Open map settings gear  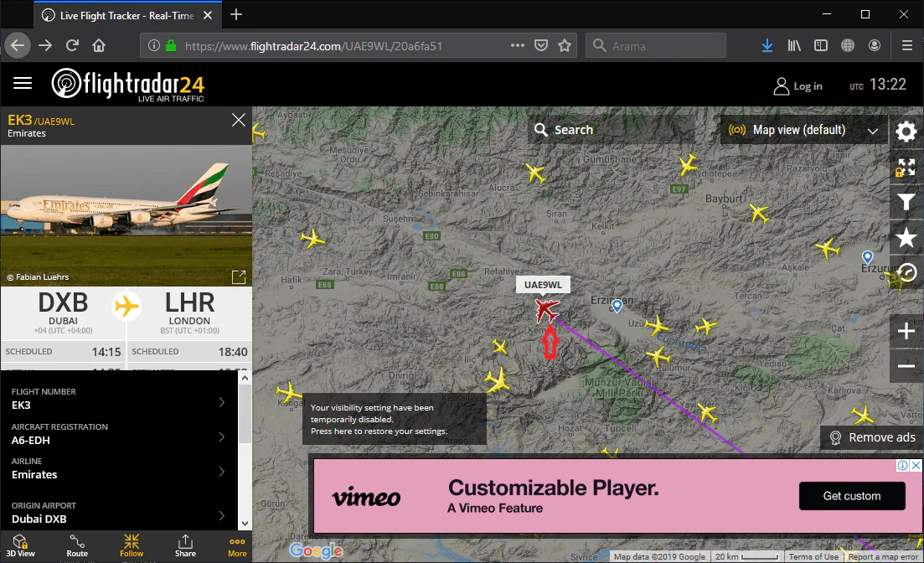pos(906,131)
